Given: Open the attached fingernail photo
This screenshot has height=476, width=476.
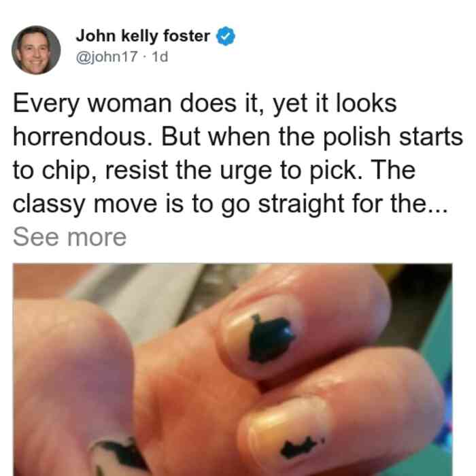Looking at the screenshot, I should (x=233, y=370).
